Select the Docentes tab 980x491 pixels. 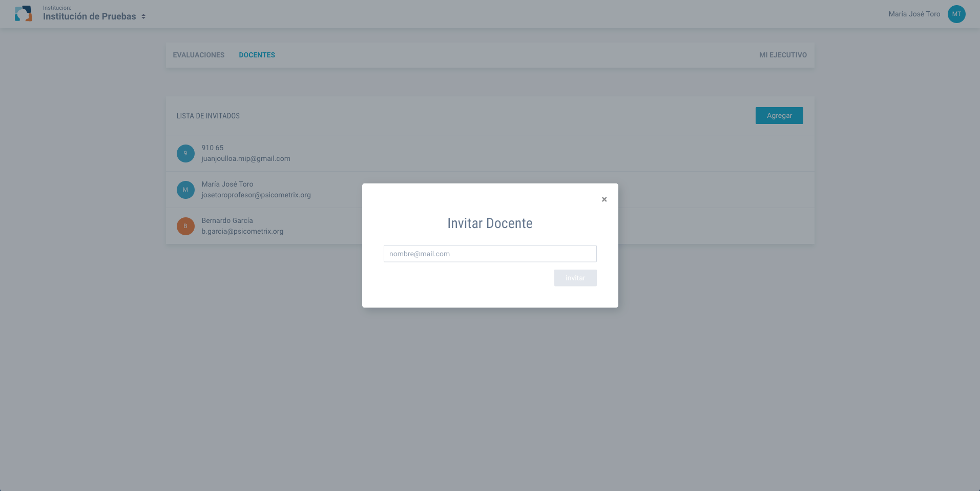pos(257,55)
